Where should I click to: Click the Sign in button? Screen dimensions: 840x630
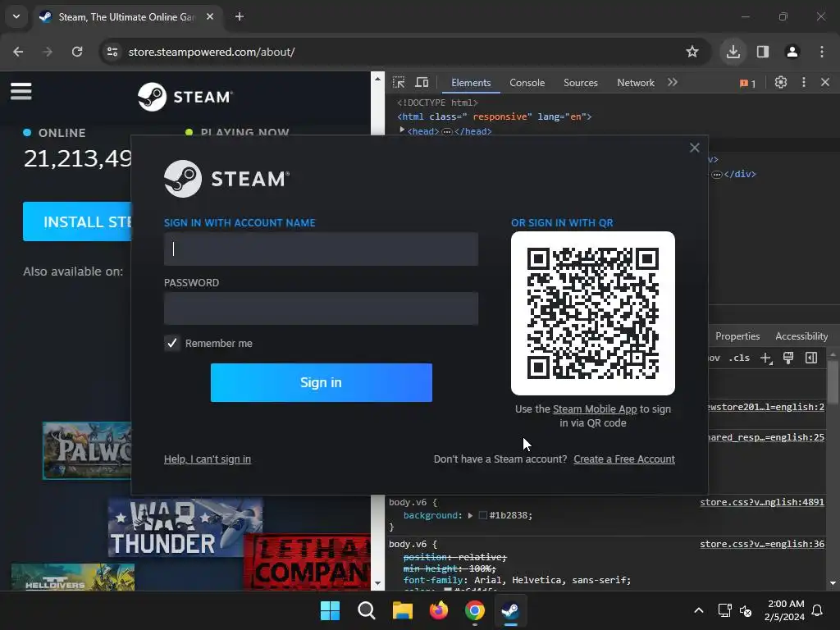pos(321,382)
